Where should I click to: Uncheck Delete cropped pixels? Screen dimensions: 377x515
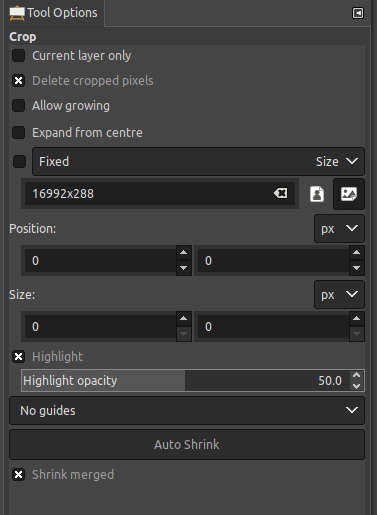tap(19, 81)
